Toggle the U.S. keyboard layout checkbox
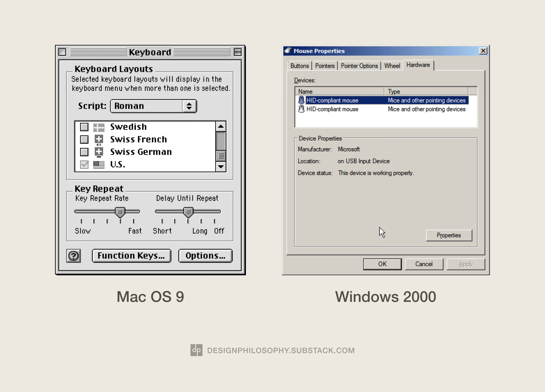 (x=84, y=165)
